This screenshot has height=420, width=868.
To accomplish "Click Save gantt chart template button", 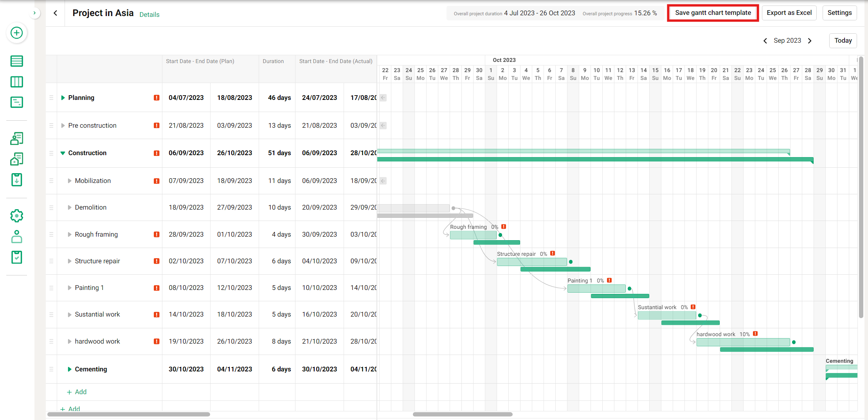I will pyautogui.click(x=713, y=13).
